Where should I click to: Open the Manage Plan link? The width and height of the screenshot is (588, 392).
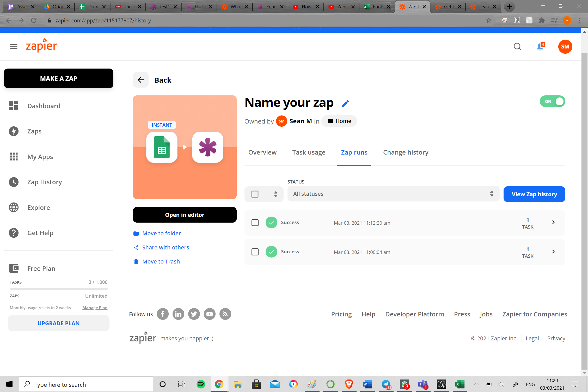tap(95, 308)
